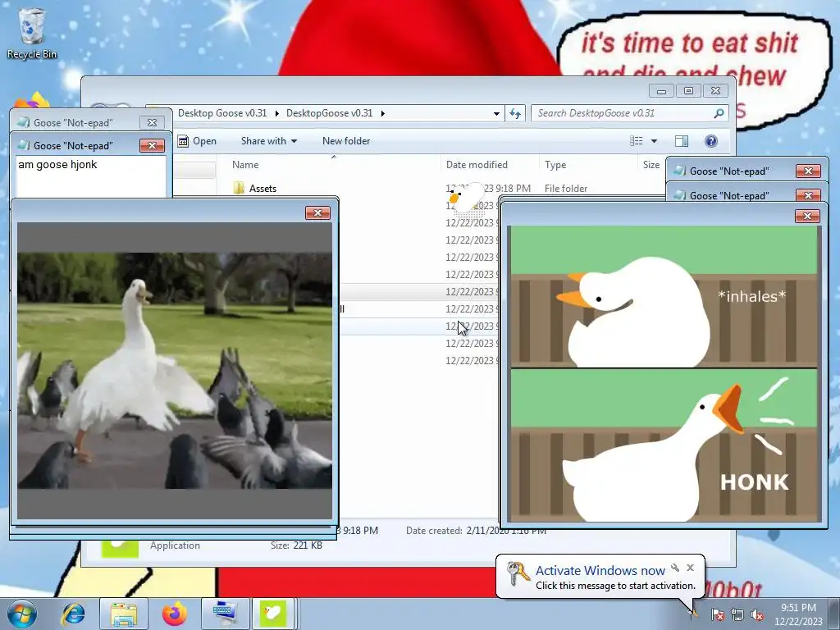Click the 'File folder' type cell

click(x=566, y=189)
